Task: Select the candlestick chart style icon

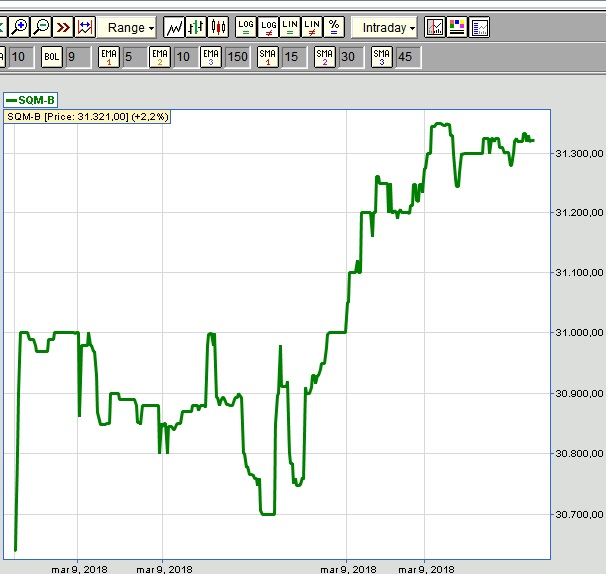Action: (218, 27)
